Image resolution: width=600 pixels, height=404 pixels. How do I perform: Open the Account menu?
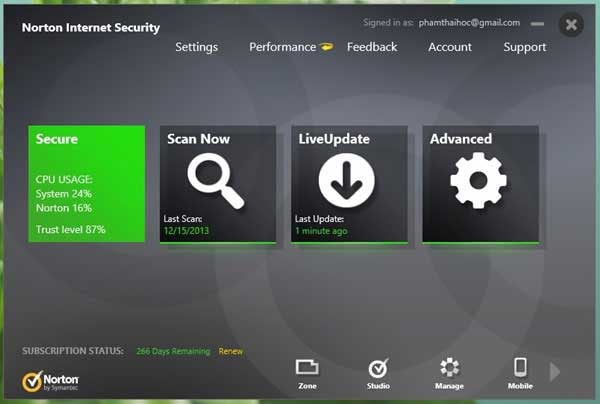450,47
